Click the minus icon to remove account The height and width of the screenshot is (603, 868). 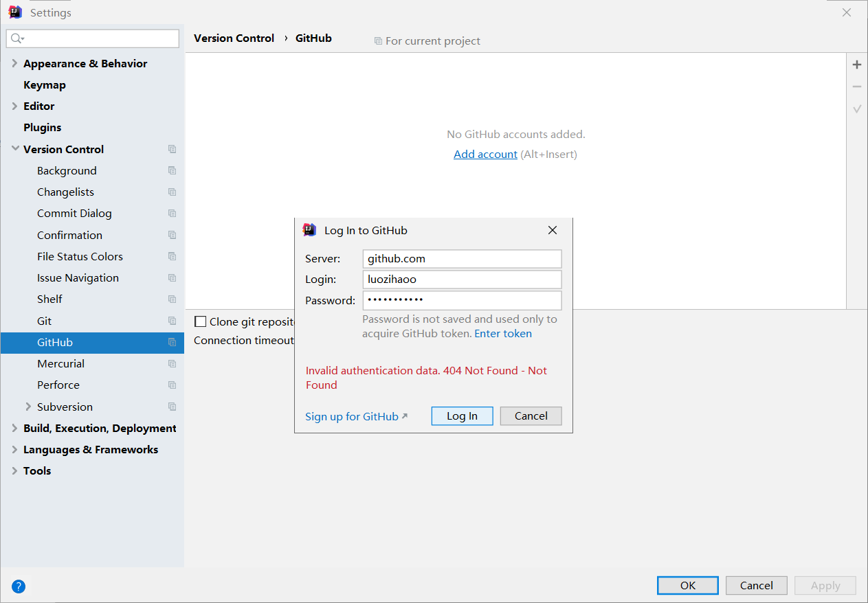(x=857, y=87)
